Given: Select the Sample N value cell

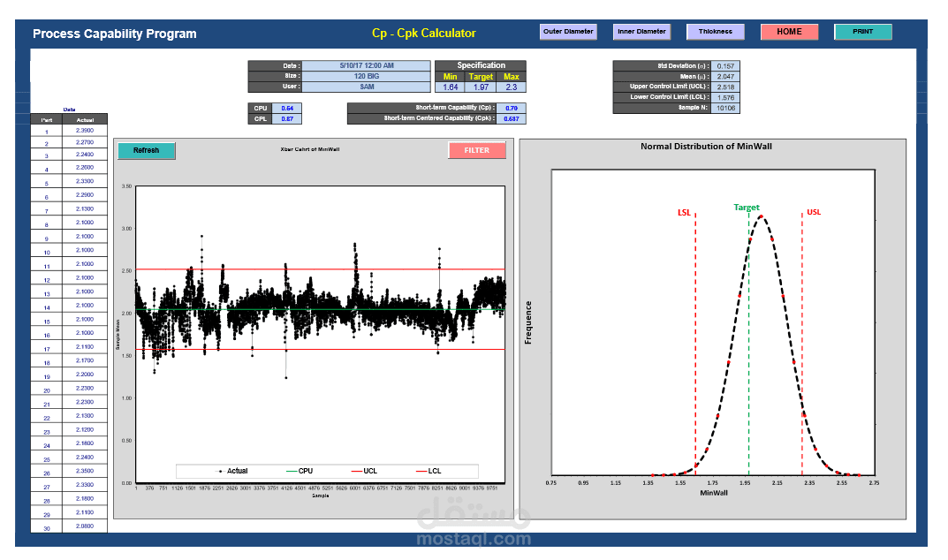Looking at the screenshot, I should [x=725, y=109].
